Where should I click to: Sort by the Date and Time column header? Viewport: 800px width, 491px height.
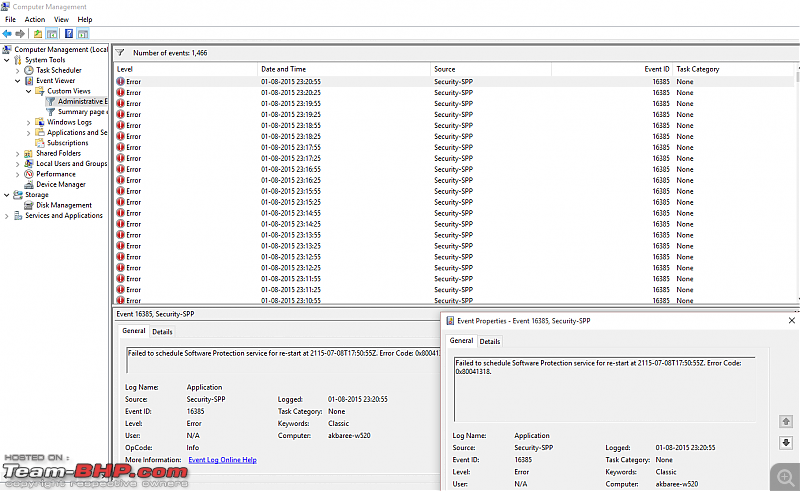click(344, 69)
